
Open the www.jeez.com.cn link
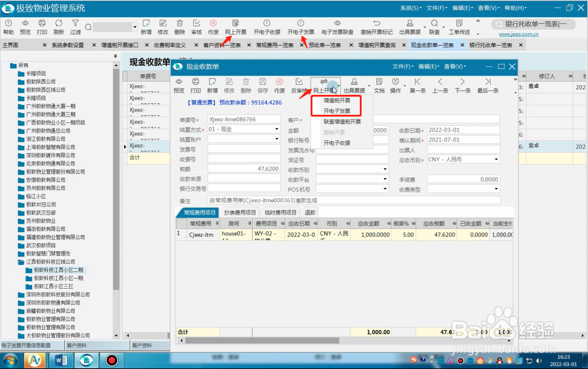pyautogui.click(x=518, y=35)
